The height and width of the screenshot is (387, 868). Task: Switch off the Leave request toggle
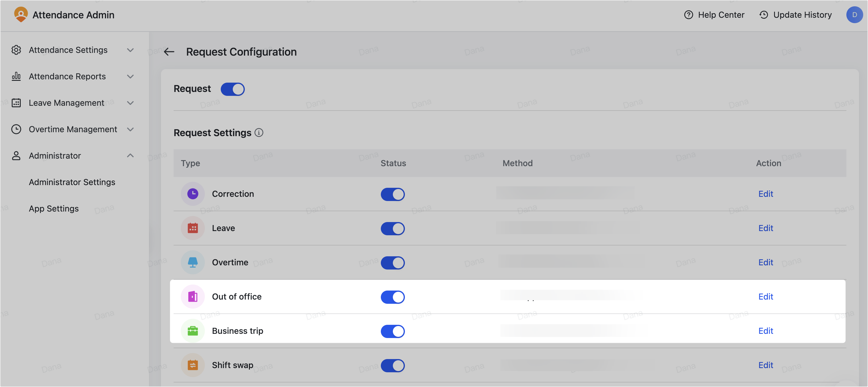pos(393,228)
